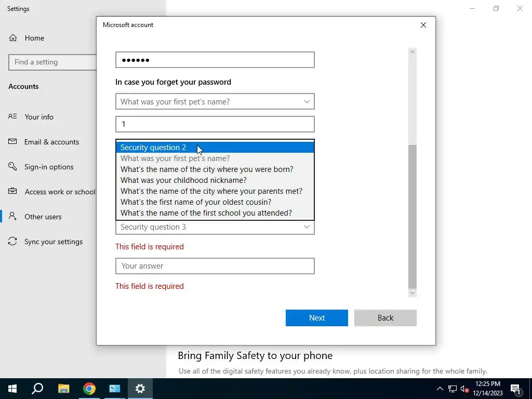Viewport: 532px width, 399px height.
Task: Select 'Security question 2' highlighted option
Action: pyautogui.click(x=215, y=147)
